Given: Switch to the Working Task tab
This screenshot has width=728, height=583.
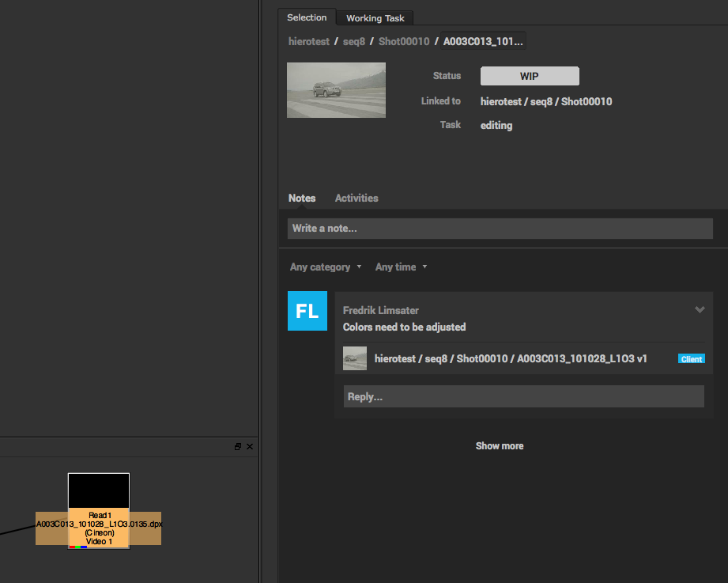Looking at the screenshot, I should [x=375, y=18].
